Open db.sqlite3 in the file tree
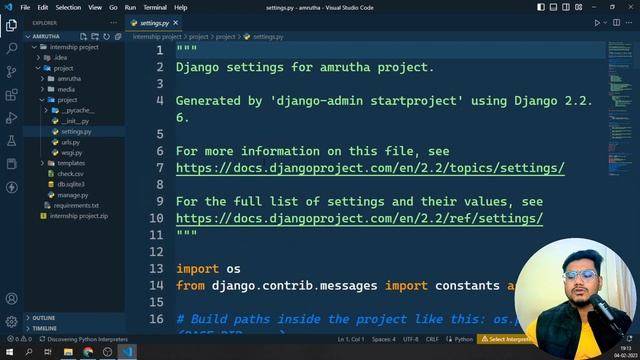 tap(74, 184)
